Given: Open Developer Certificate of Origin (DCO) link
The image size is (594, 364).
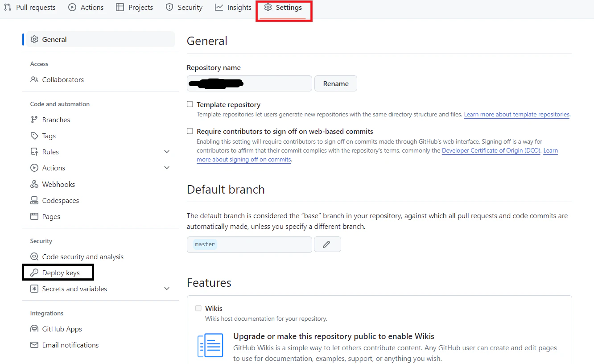Looking at the screenshot, I should 491,151.
